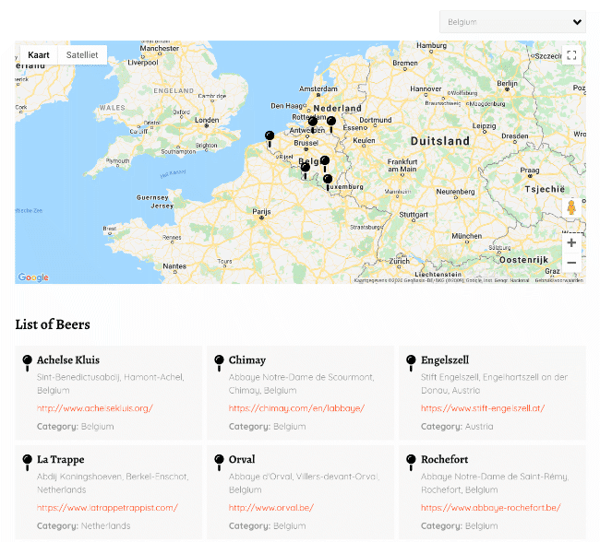Zoom in on the map
Viewport: 600px width, 542px height.
[571, 243]
